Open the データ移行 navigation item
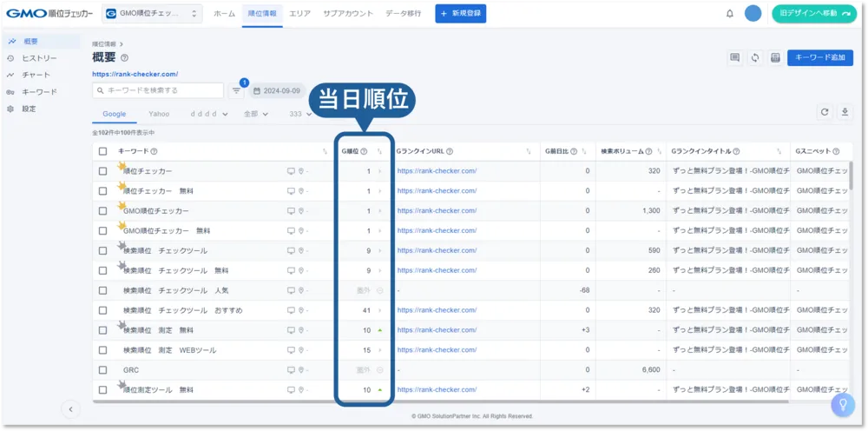Image resolution: width=868 pixels, height=431 pixels. click(403, 14)
